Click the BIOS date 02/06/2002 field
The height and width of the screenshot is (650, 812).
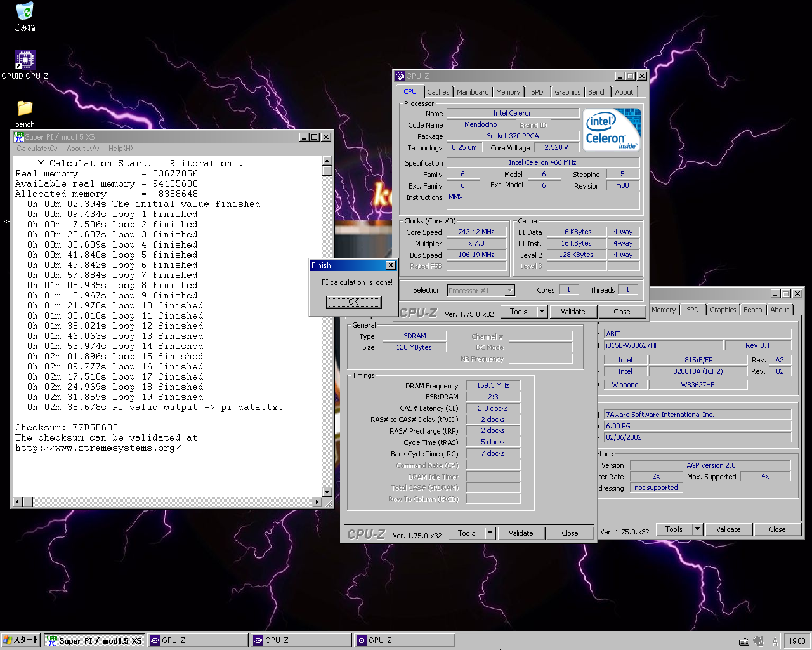(697, 437)
